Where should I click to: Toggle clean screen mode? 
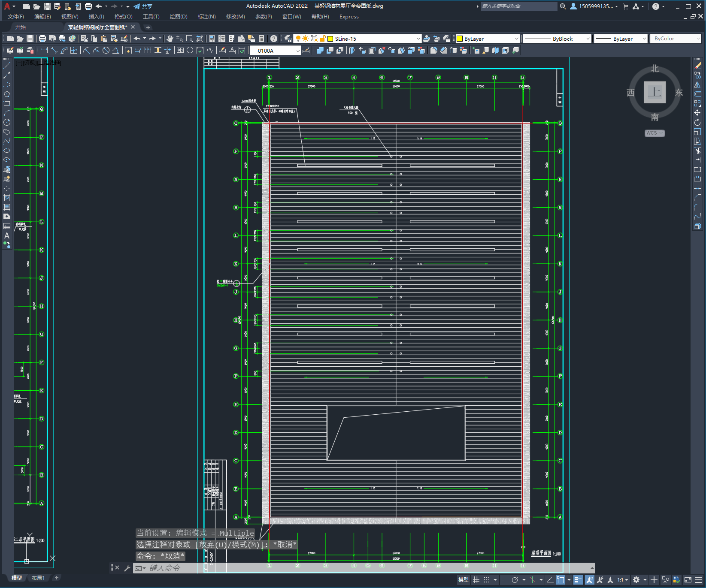tap(688, 580)
